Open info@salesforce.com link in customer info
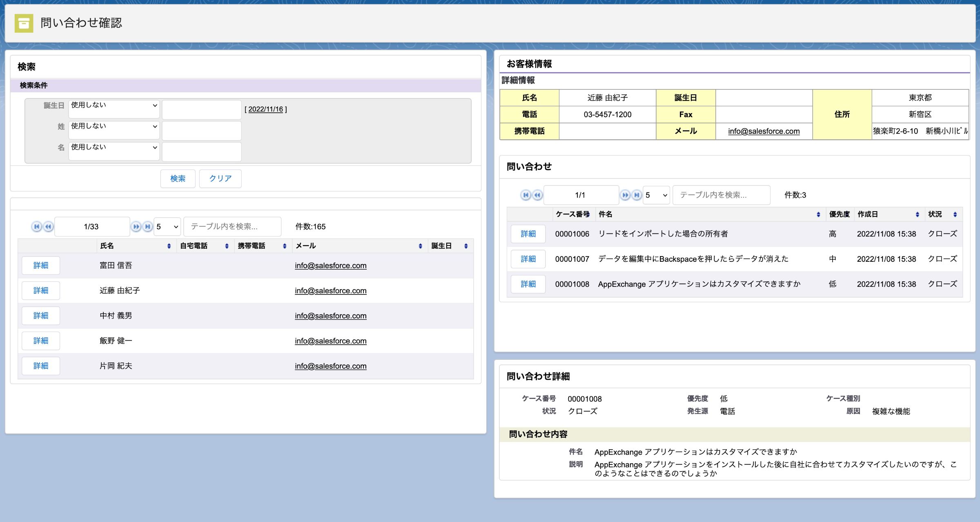The image size is (980, 522). click(764, 131)
